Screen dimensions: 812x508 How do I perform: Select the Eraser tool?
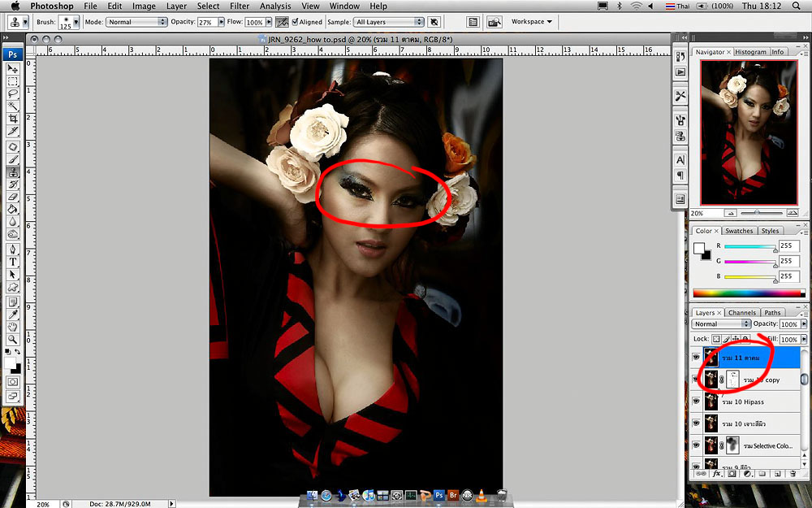(x=12, y=197)
